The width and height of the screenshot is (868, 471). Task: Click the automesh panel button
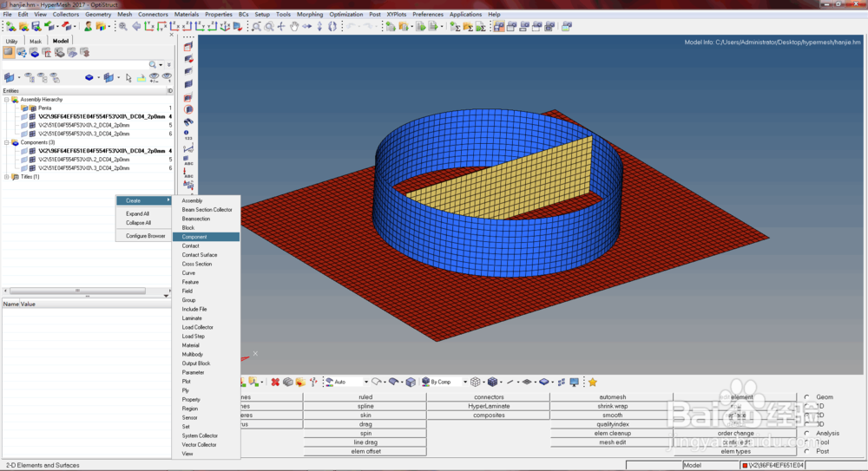[612, 396]
